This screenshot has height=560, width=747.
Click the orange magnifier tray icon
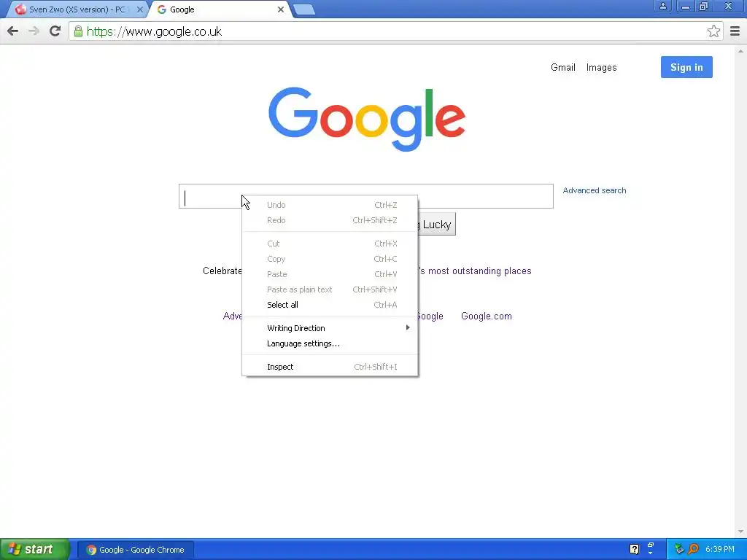tap(693, 549)
